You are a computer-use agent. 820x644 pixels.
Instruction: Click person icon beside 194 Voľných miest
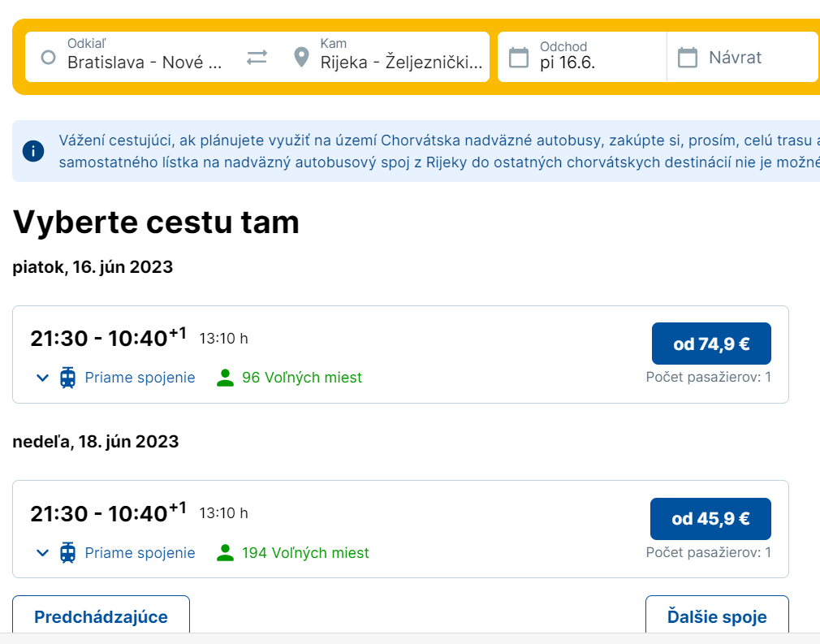tap(225, 553)
